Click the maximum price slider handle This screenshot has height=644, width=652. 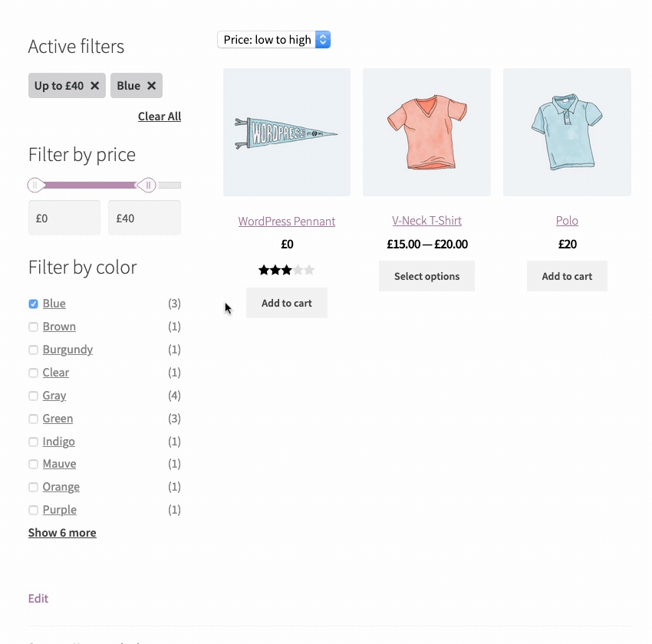pos(147,185)
